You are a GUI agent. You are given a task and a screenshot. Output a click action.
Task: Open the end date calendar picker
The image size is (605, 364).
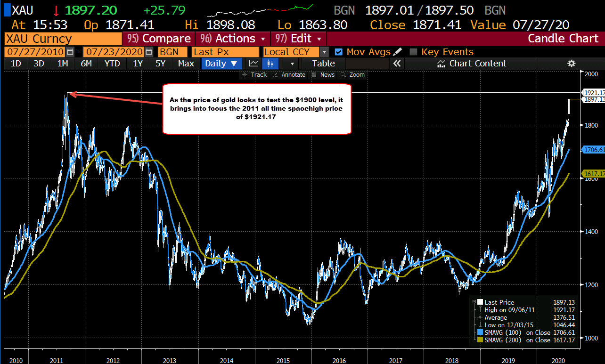point(149,52)
